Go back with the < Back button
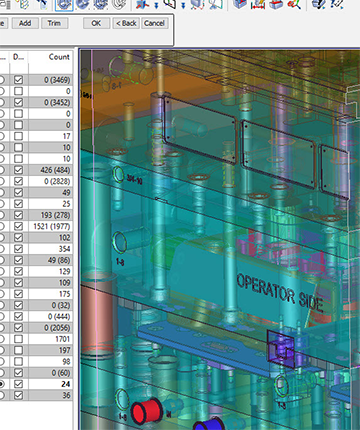The width and height of the screenshot is (360, 430). click(126, 23)
